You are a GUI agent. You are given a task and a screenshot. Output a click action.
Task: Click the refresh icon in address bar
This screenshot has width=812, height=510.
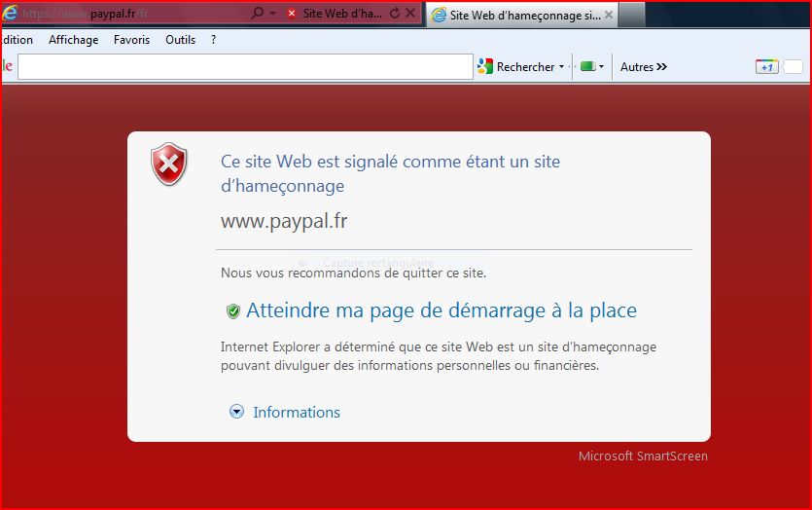[x=395, y=13]
